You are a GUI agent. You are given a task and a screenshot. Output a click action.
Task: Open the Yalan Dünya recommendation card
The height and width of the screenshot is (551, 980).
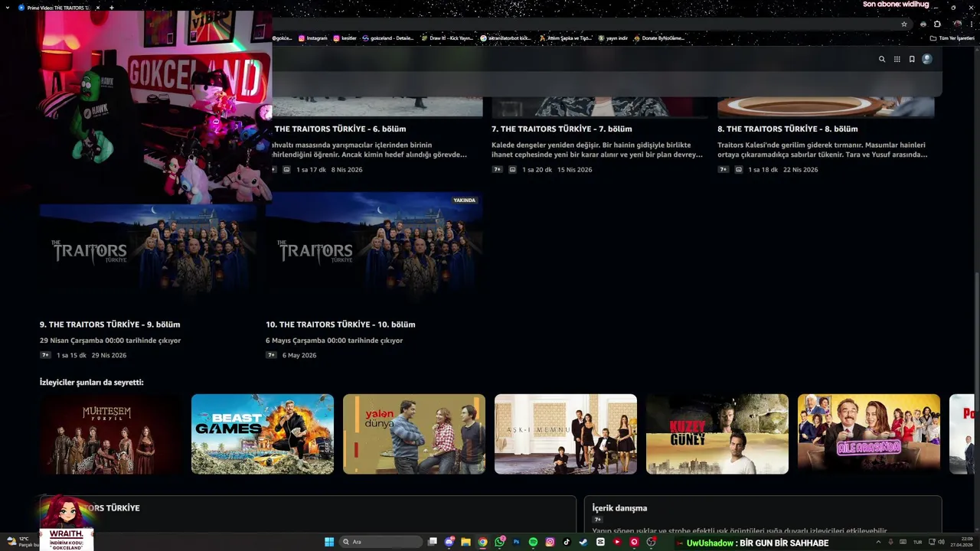(x=414, y=434)
